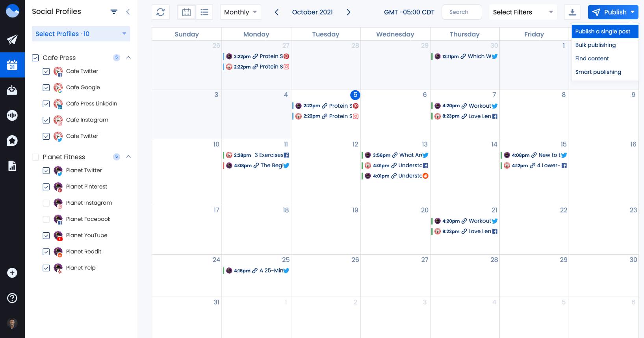Click into the Search field
Image resolution: width=644 pixels, height=338 pixels.
tap(462, 12)
